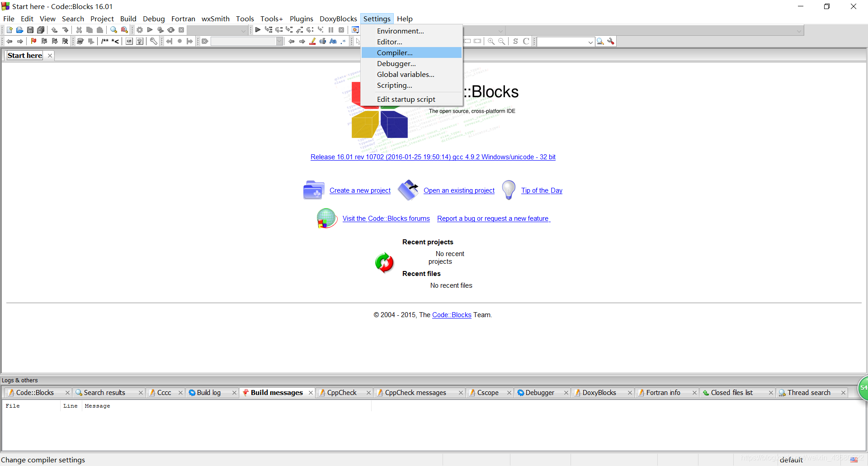Switch to the Build log tab
The height and width of the screenshot is (466, 868).
(x=209, y=393)
